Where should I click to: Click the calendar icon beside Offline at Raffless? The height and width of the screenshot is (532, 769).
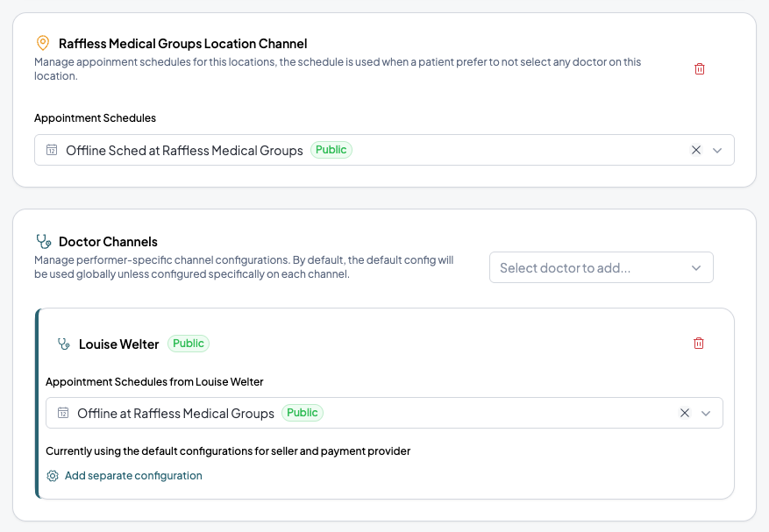[63, 413]
